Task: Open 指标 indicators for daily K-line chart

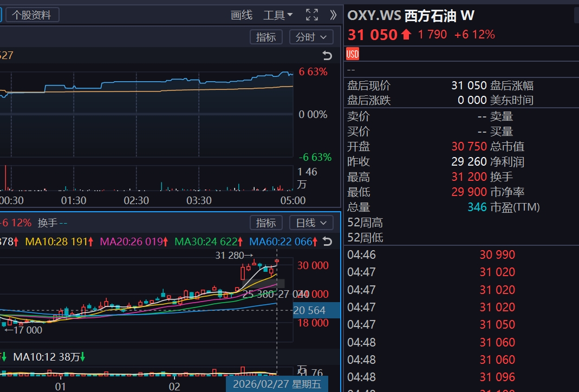Action: (x=266, y=223)
